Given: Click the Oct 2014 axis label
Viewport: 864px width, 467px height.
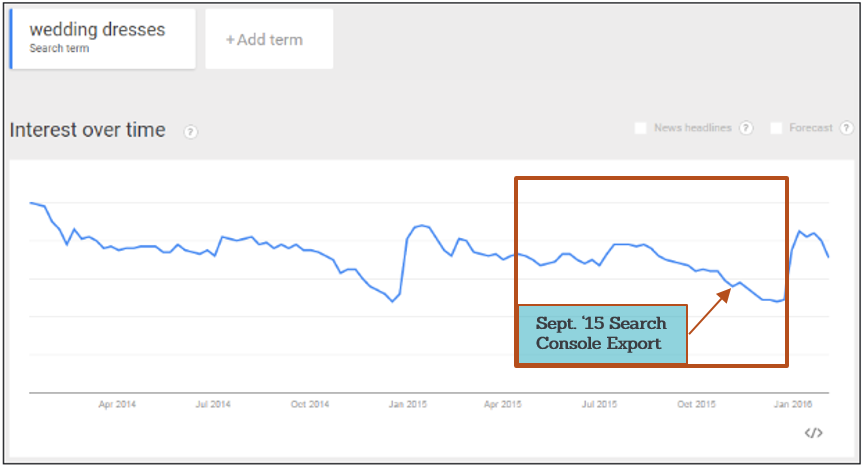Looking at the screenshot, I should [x=310, y=405].
